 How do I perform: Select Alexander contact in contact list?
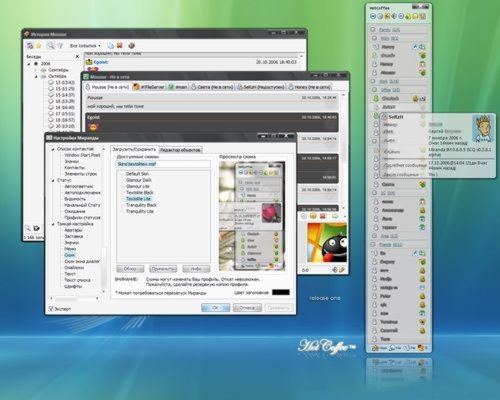click(398, 210)
